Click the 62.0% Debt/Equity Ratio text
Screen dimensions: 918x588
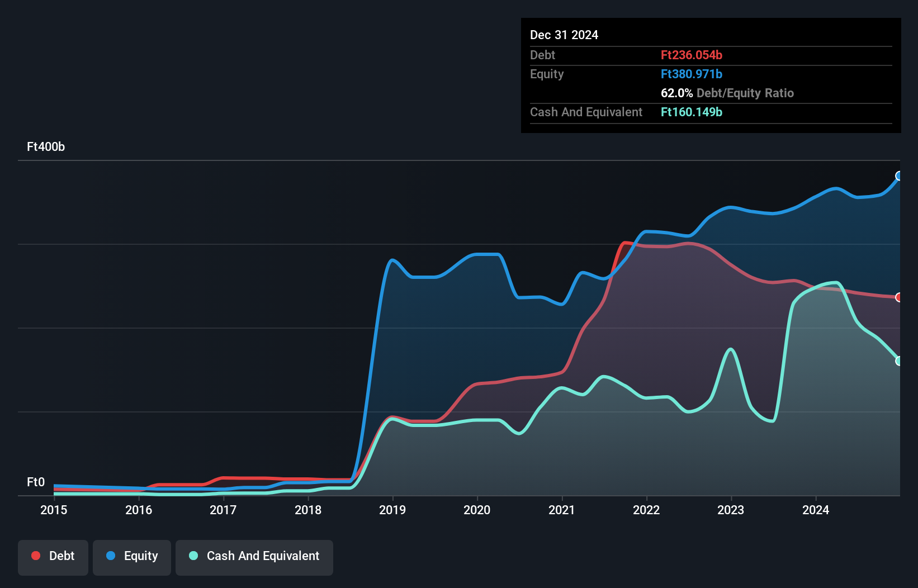(x=727, y=93)
